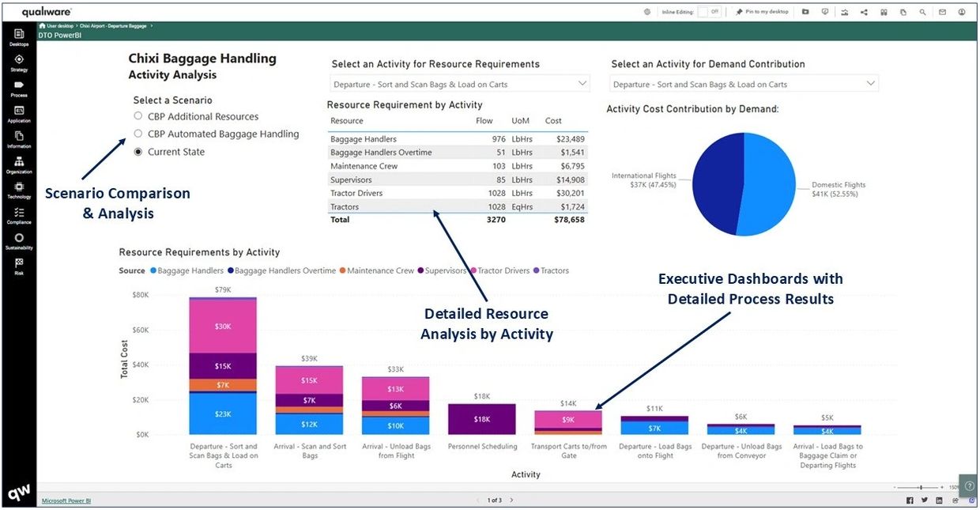Screen dimensions: 980x510
Task: Select CBP Additional Resources scenario
Action: [x=138, y=116]
